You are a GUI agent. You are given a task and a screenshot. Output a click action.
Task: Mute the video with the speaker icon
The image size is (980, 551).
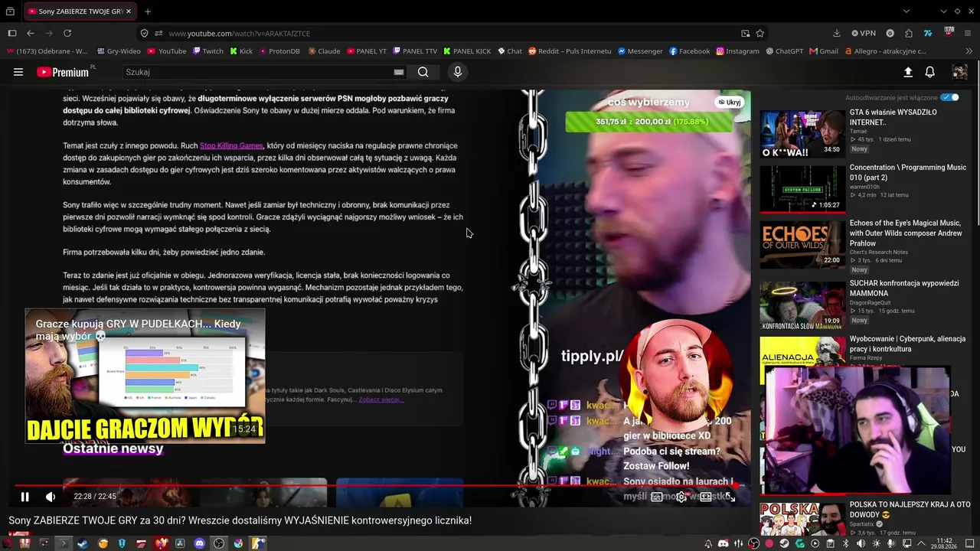[51, 497]
